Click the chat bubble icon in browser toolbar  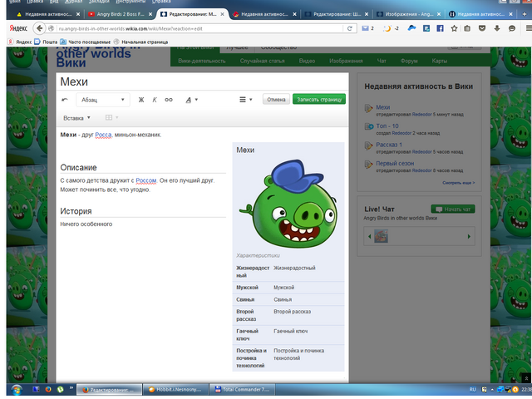[512, 28]
